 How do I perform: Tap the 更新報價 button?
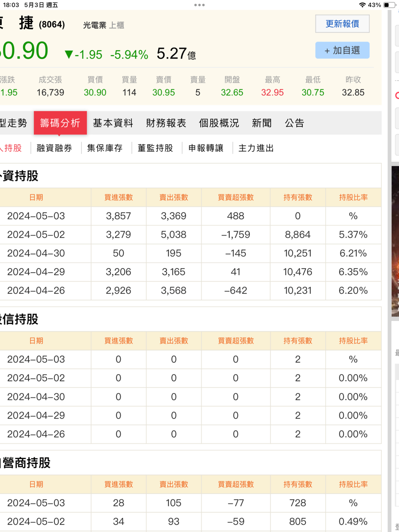pos(342,24)
